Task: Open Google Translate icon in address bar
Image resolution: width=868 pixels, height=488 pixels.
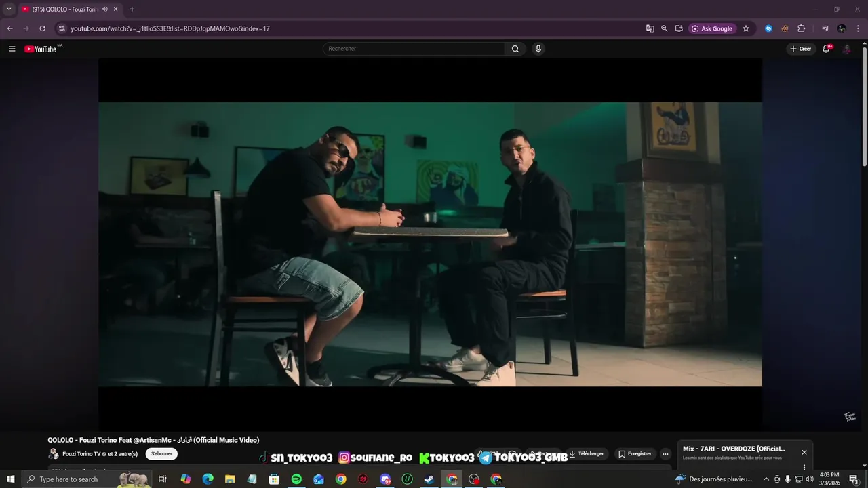Action: (x=650, y=28)
